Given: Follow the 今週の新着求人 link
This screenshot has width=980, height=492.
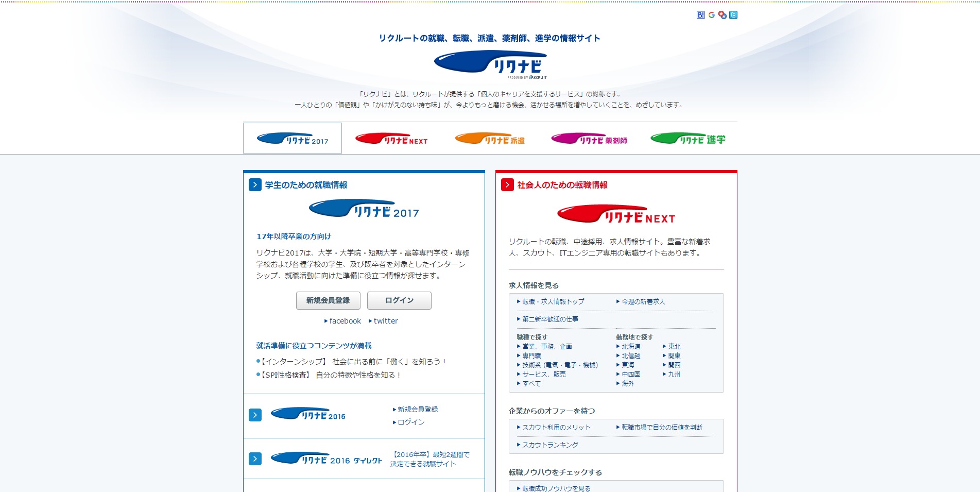Looking at the screenshot, I should 643,302.
